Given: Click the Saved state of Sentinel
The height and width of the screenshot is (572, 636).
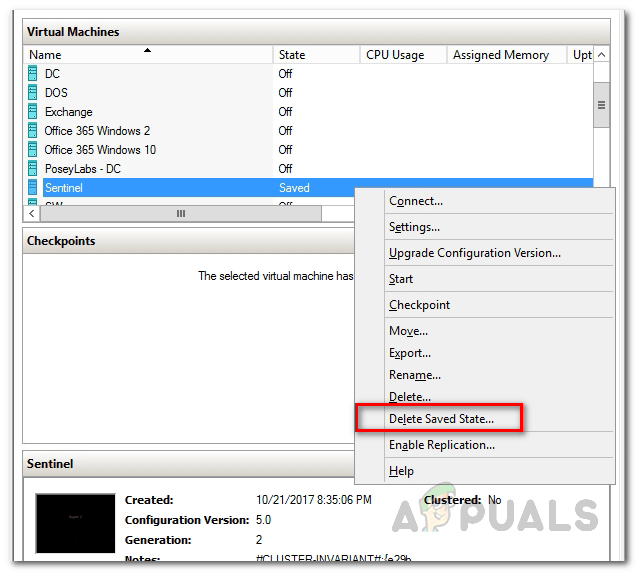Looking at the screenshot, I should (294, 188).
